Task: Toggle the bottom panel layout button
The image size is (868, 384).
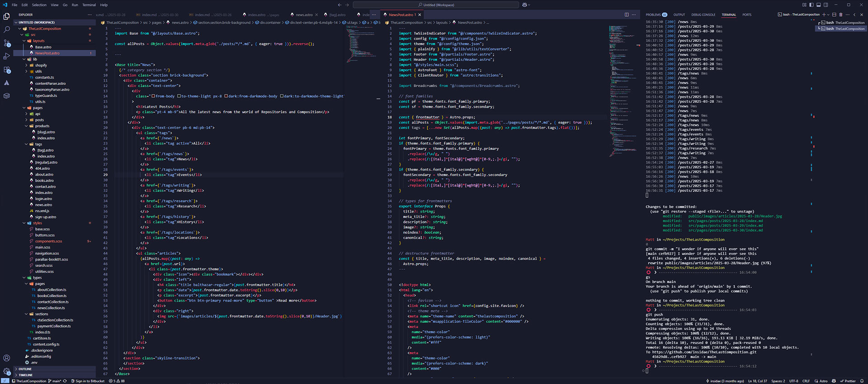Action: tap(818, 5)
